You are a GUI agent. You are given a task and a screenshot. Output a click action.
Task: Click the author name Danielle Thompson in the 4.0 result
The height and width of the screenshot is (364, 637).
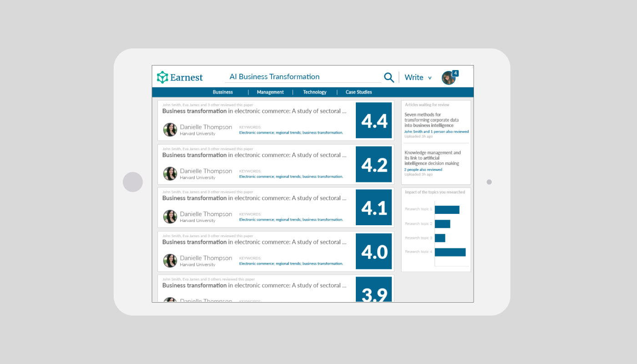206,258
